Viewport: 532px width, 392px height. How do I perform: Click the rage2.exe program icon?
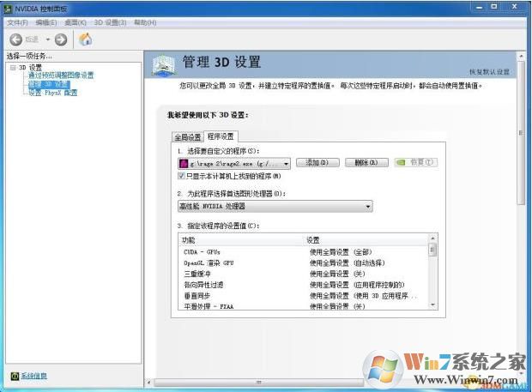(x=184, y=164)
